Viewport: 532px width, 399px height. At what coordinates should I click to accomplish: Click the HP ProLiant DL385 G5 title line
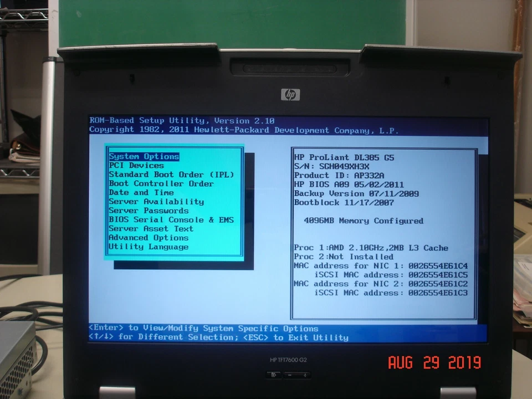coord(344,157)
